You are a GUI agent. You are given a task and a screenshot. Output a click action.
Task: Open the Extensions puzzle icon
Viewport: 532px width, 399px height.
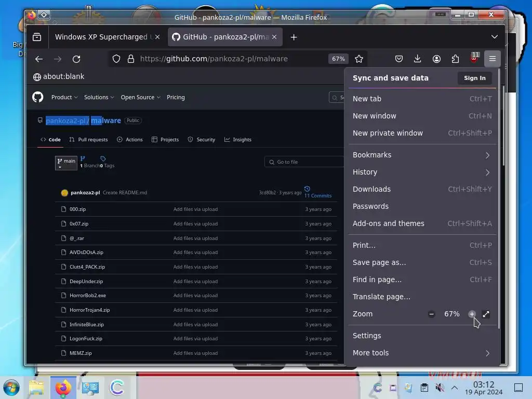pos(455,59)
